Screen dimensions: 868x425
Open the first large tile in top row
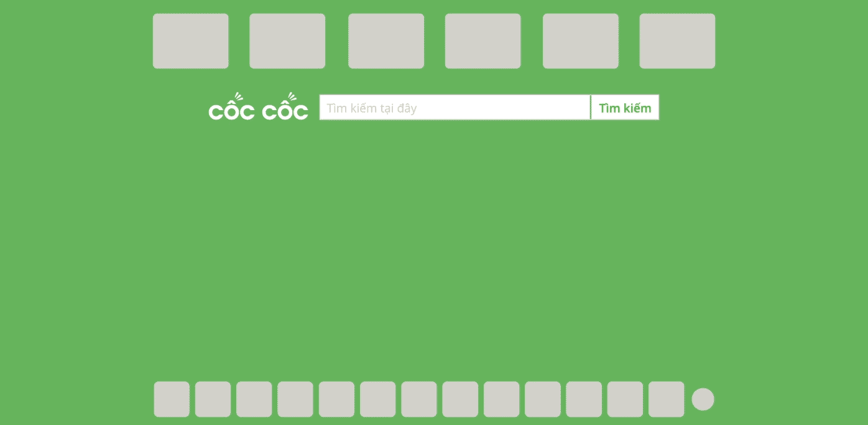(191, 41)
